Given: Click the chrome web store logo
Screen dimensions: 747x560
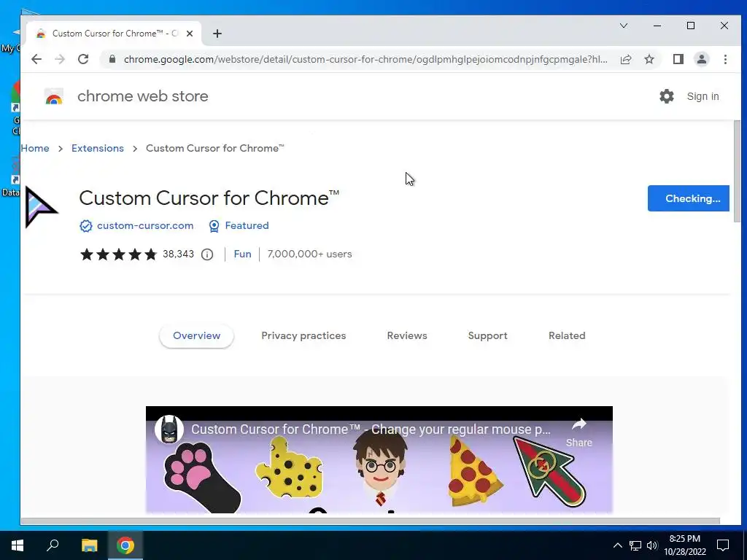Looking at the screenshot, I should 54,96.
